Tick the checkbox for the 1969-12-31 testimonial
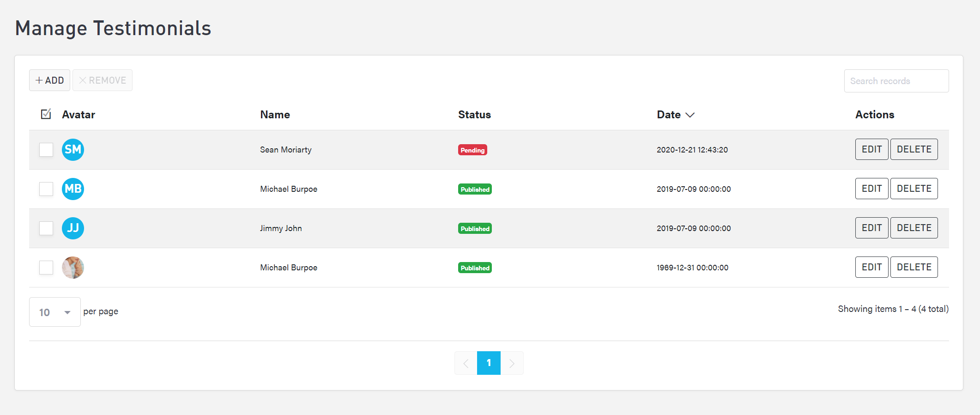Viewport: 980px width, 415px height. pos(46,268)
